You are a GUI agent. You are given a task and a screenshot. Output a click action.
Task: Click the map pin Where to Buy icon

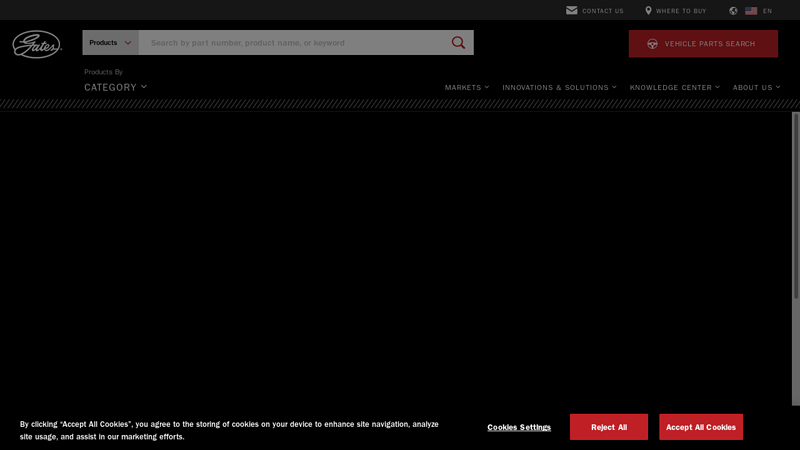pos(648,11)
